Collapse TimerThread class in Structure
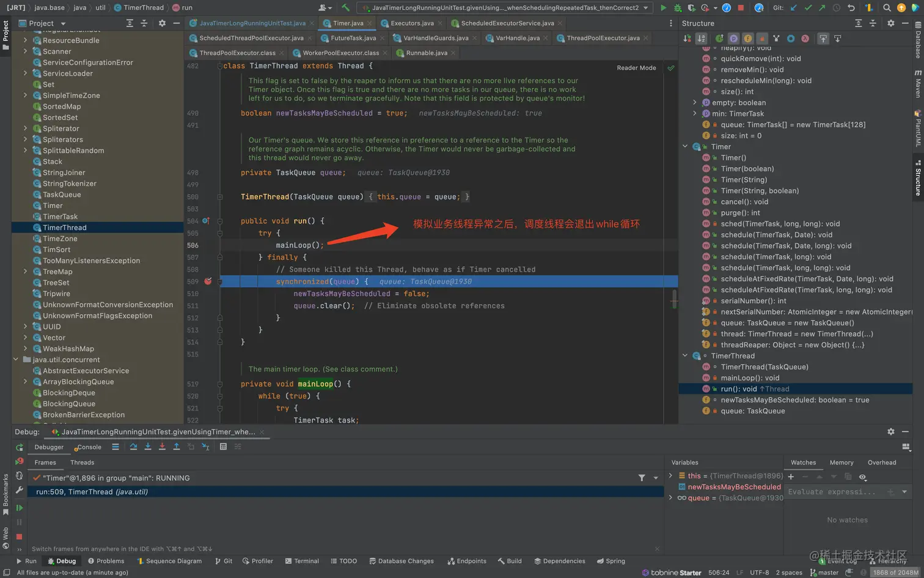 [685, 356]
